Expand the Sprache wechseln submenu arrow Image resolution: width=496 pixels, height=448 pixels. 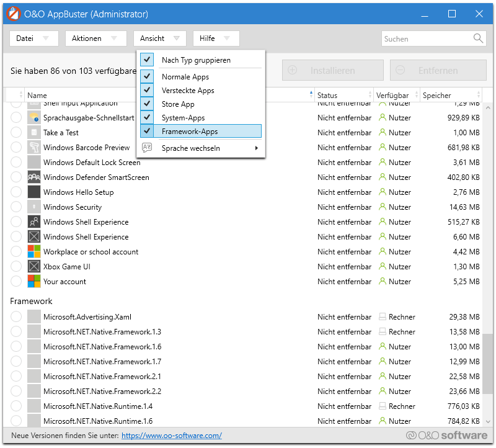(256, 148)
